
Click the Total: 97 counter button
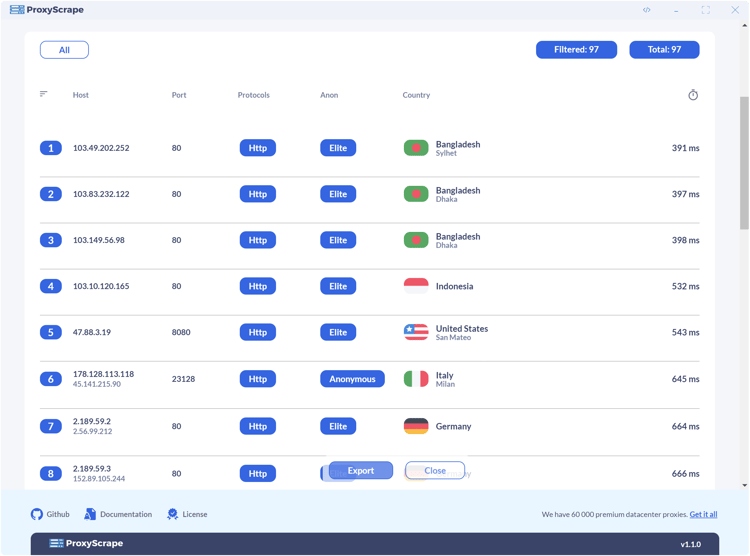click(664, 50)
